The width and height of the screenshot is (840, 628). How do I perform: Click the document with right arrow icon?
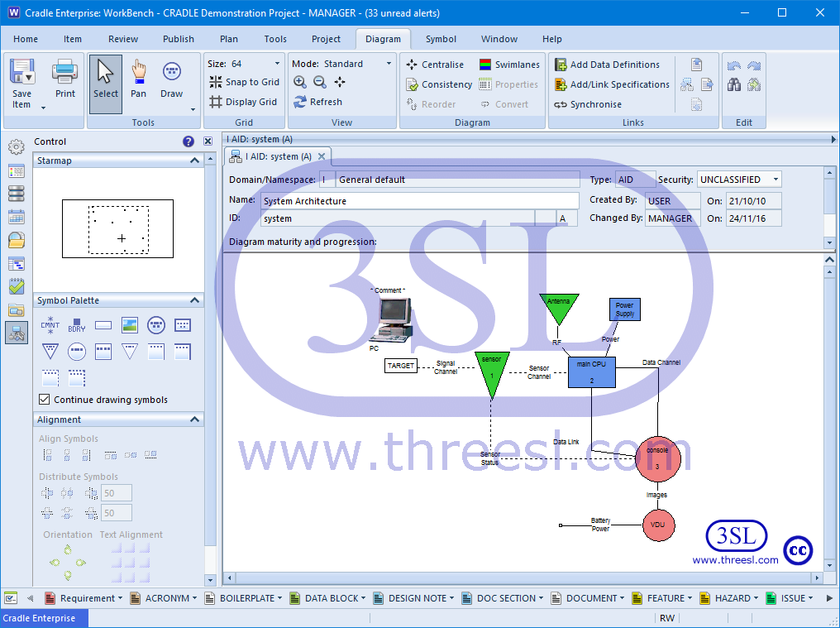[707, 84]
